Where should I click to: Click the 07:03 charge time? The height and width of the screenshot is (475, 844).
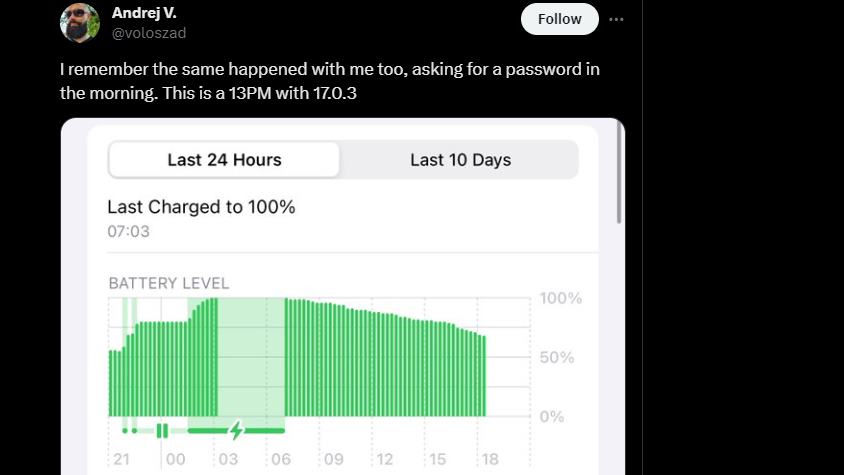tap(128, 231)
